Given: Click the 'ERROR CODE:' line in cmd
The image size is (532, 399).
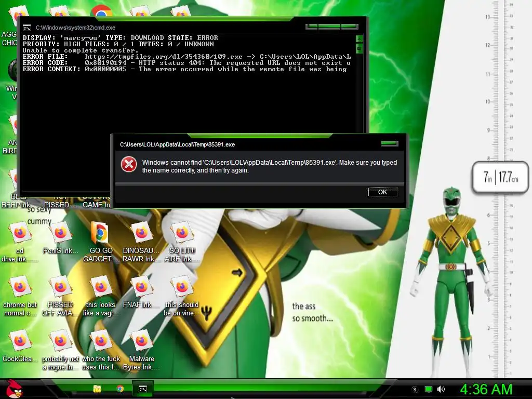Looking at the screenshot, I should [187, 63].
